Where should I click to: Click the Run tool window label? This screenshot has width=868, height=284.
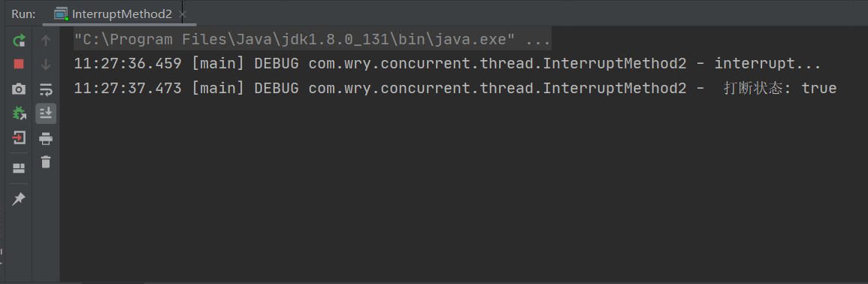tap(23, 14)
